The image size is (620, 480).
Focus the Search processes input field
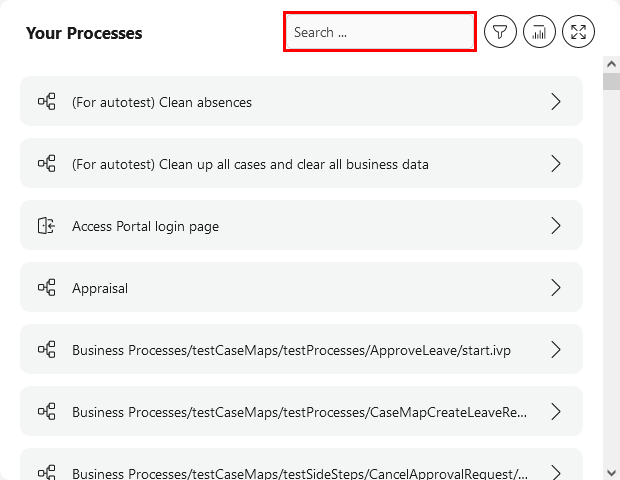[380, 32]
